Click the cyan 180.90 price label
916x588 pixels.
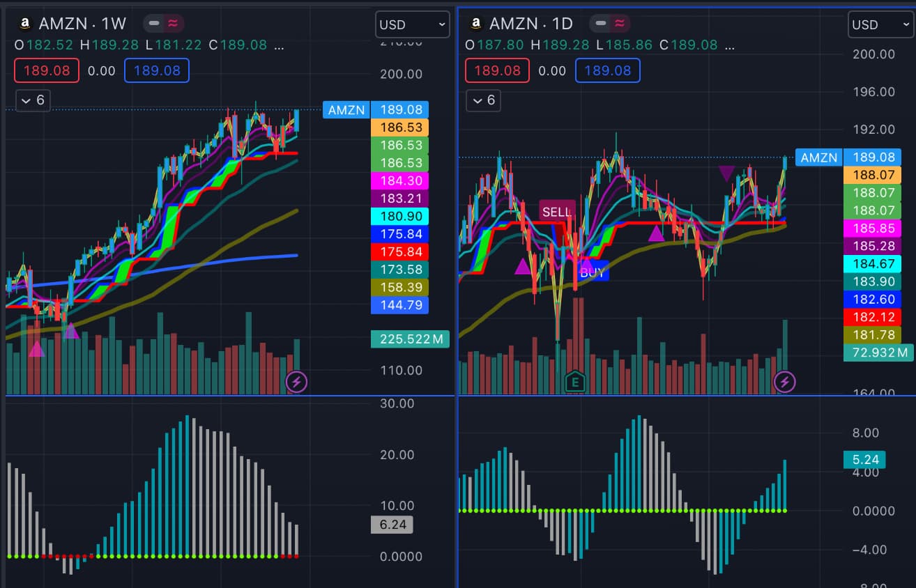tap(400, 217)
